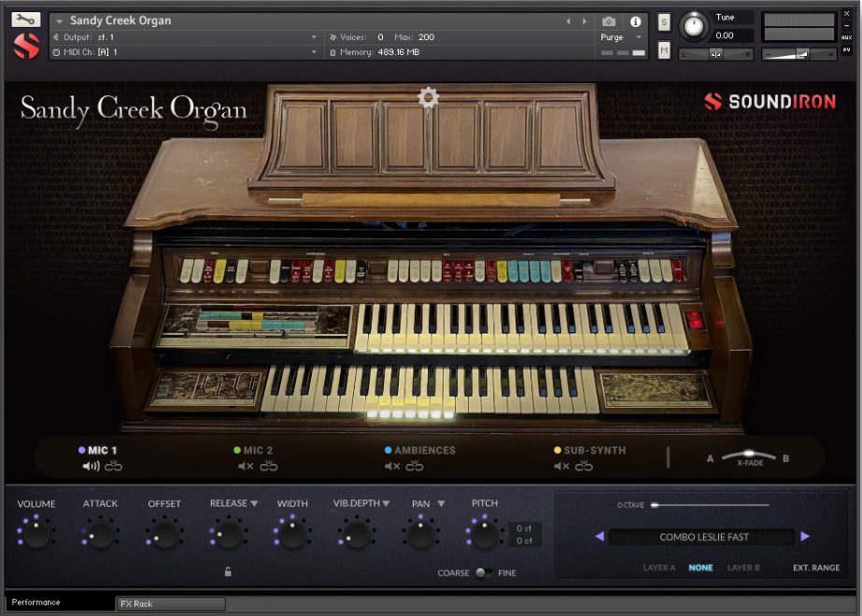Click the camera snapshot icon in the header
The image size is (862, 616).
coord(610,21)
